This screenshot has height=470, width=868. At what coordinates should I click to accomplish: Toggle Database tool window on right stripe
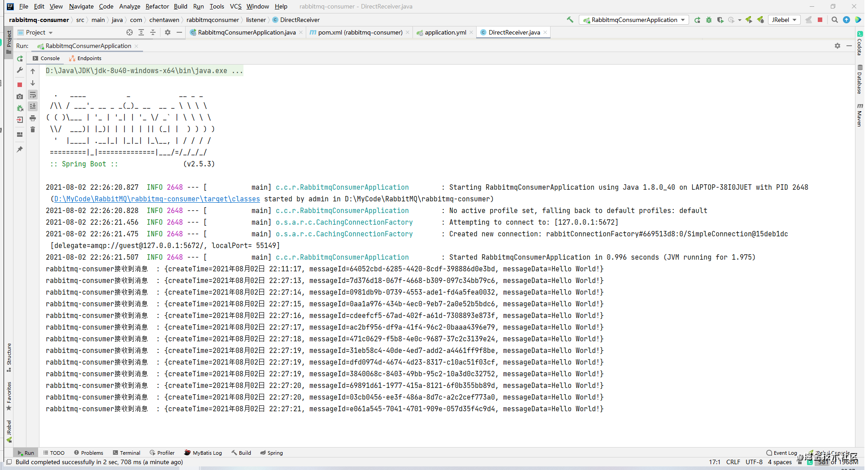(859, 79)
